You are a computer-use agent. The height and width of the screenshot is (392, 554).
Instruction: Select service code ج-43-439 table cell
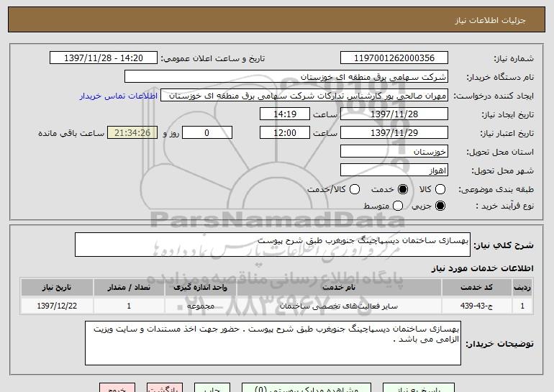pyautogui.click(x=486, y=306)
